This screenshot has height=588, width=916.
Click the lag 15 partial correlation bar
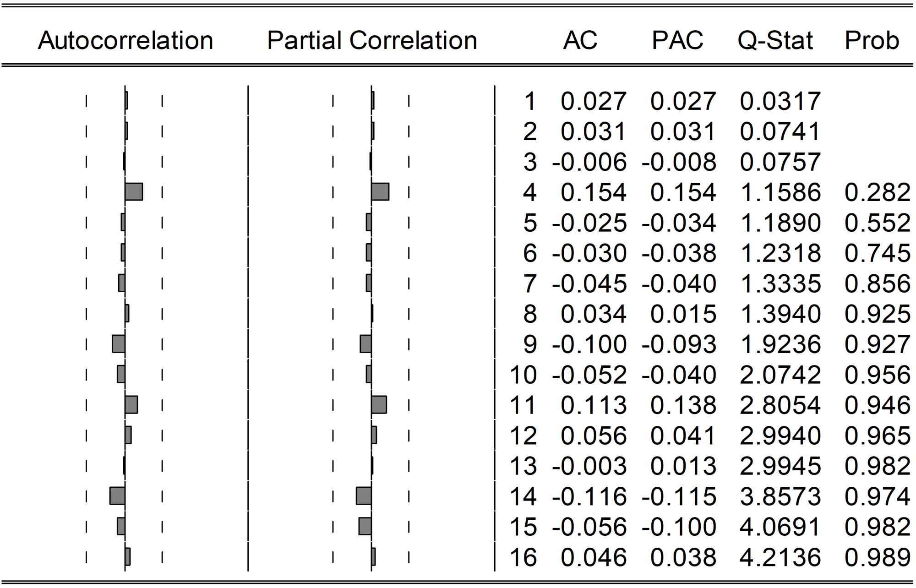click(x=365, y=527)
